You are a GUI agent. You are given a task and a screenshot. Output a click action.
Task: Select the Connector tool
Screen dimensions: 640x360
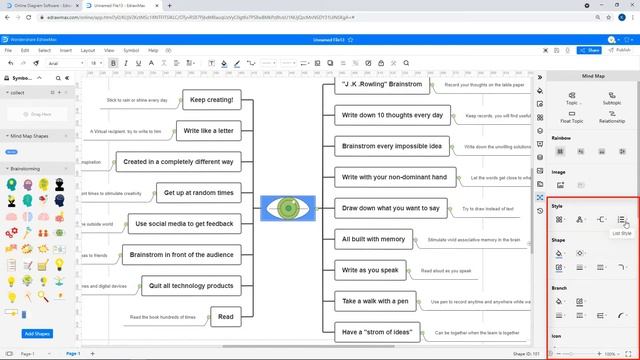251,63
